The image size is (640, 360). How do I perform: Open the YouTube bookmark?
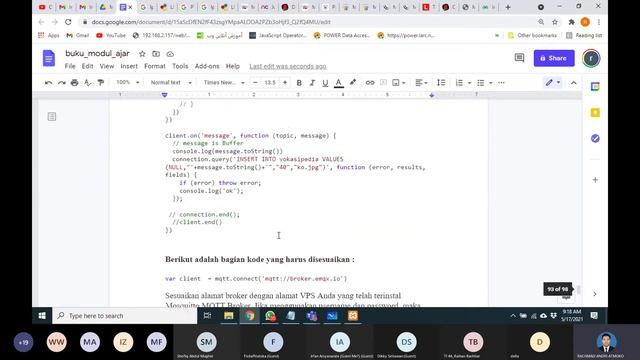(111, 36)
